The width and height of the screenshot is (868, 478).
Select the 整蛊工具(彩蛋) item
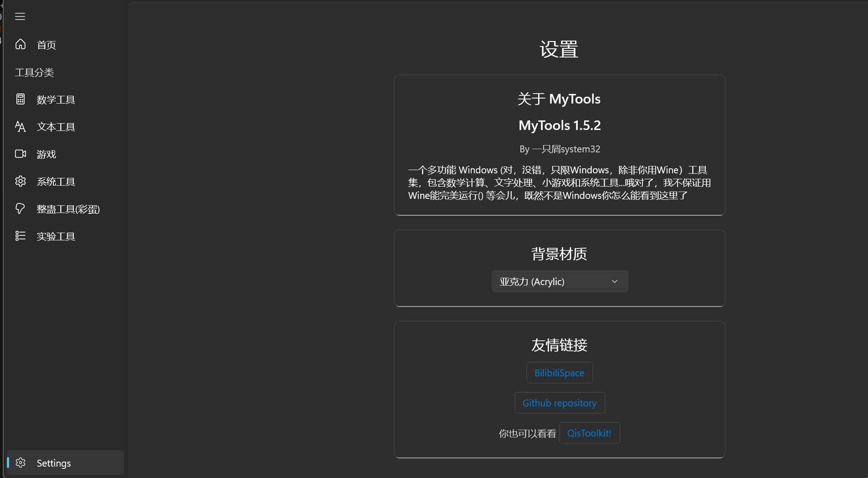tap(65, 209)
